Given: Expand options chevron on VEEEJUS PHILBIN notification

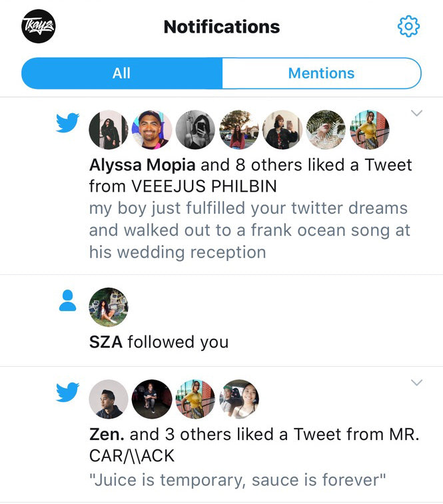Looking at the screenshot, I should 417,113.
